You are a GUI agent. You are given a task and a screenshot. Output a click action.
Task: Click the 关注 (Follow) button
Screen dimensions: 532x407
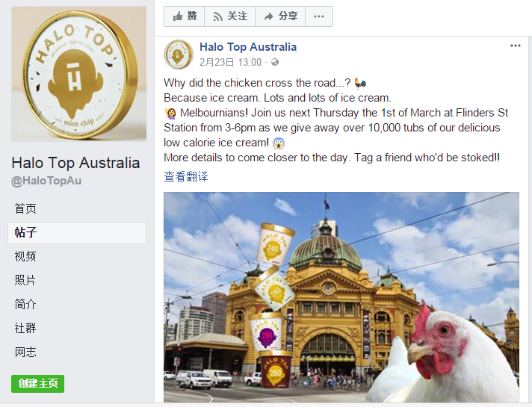tap(229, 16)
